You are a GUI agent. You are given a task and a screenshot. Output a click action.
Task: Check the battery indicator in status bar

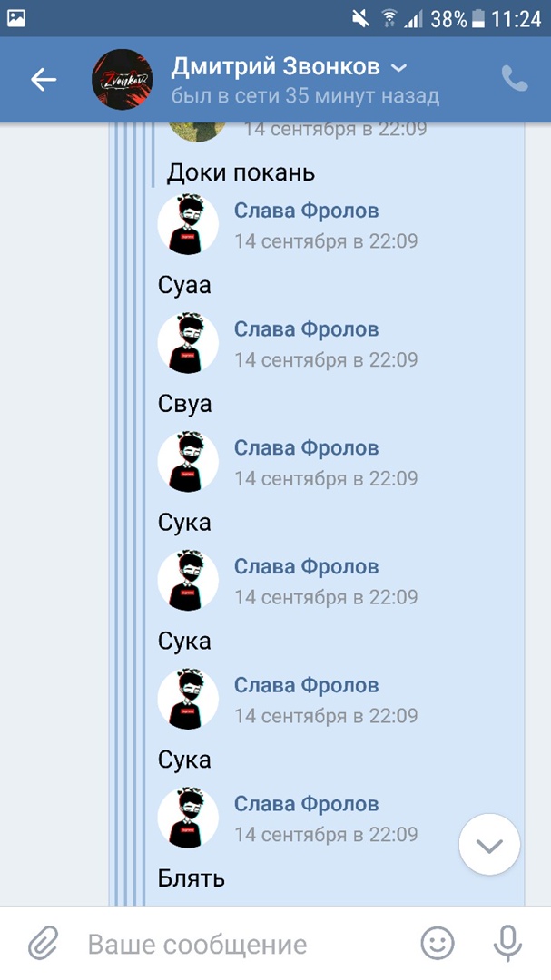(478, 19)
